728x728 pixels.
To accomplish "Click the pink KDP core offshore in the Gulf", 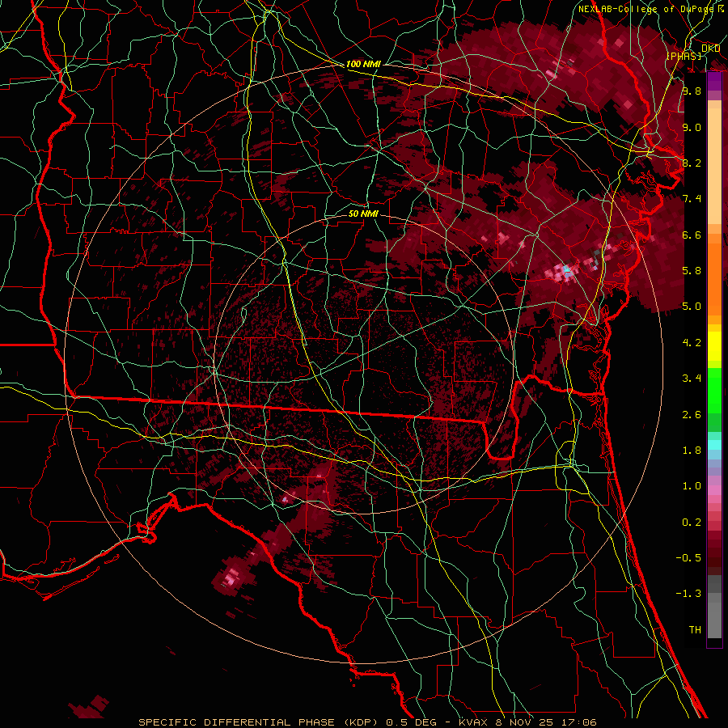I will click(x=231, y=578).
